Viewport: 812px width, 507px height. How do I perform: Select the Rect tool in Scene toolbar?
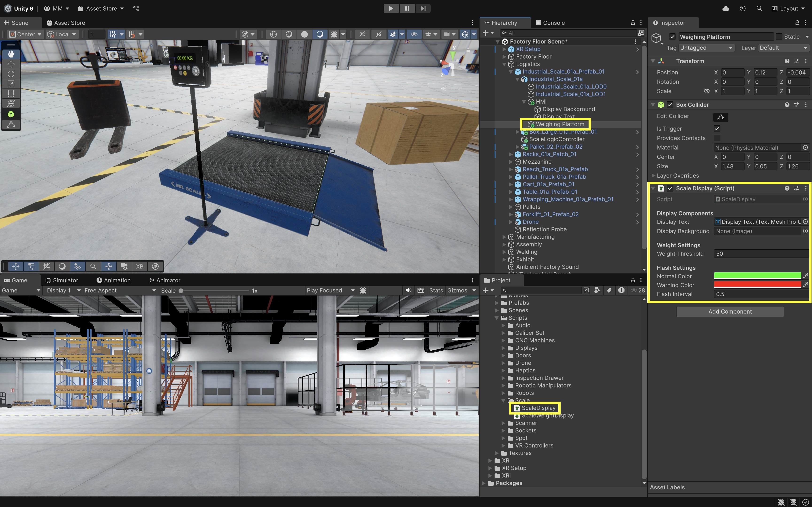click(11, 94)
